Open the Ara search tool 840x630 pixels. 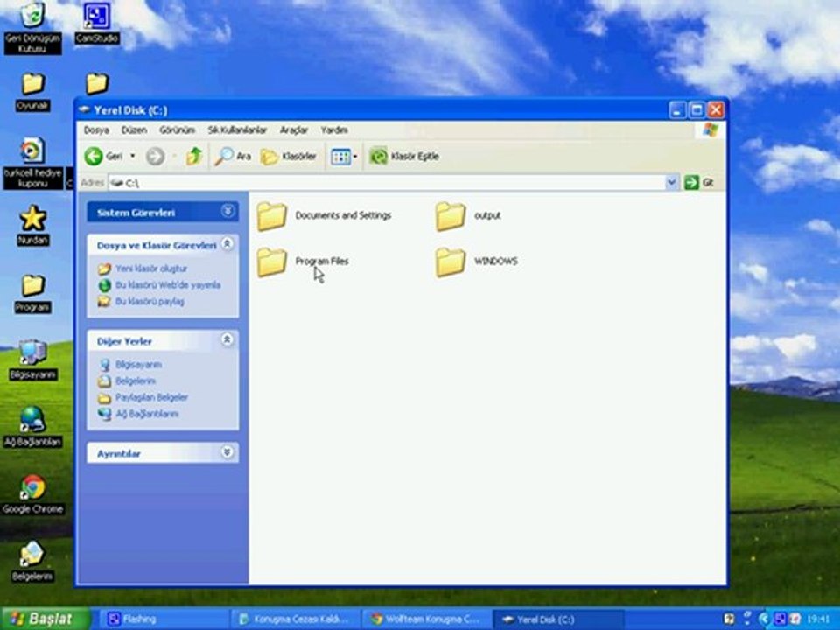233,156
